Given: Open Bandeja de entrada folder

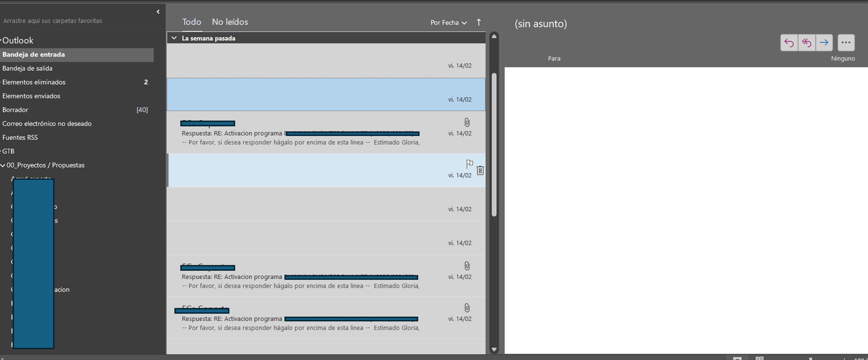Looking at the screenshot, I should (x=77, y=55).
